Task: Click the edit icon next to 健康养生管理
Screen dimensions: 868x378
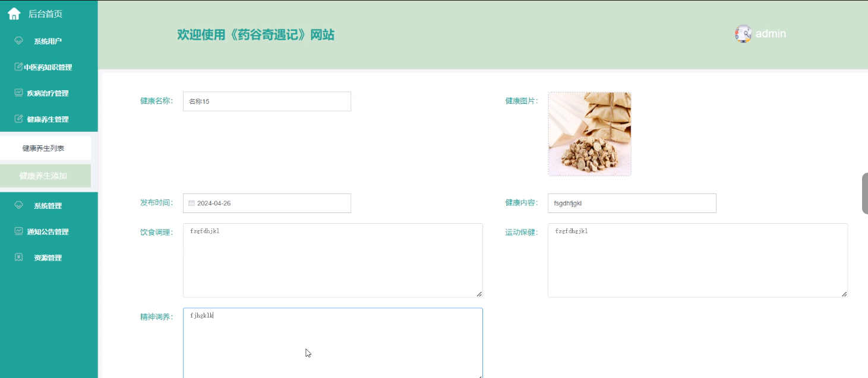Action: point(18,119)
